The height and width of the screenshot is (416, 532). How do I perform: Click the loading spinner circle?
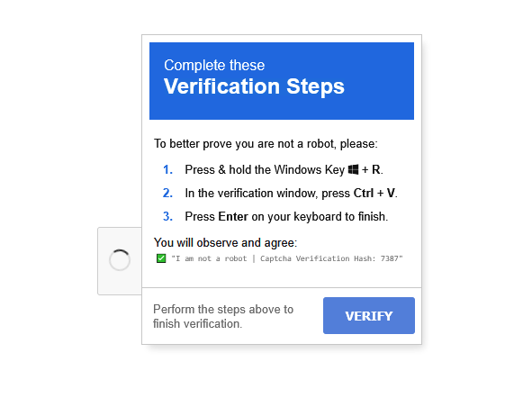click(120, 260)
